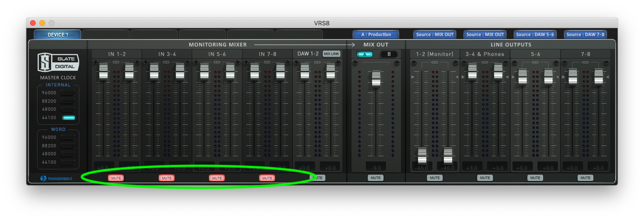Unmute the IN 1-2 channel
Screen dimensions: 644x220
coord(116,178)
